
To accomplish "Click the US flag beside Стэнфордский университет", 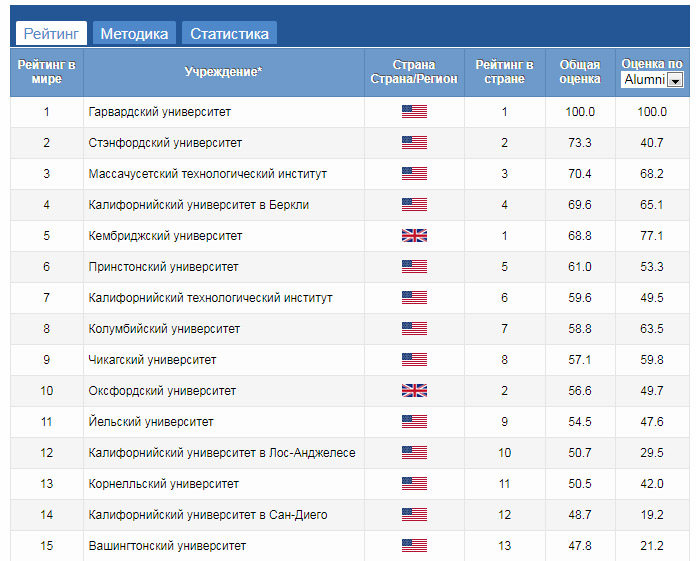I will click(x=414, y=143).
